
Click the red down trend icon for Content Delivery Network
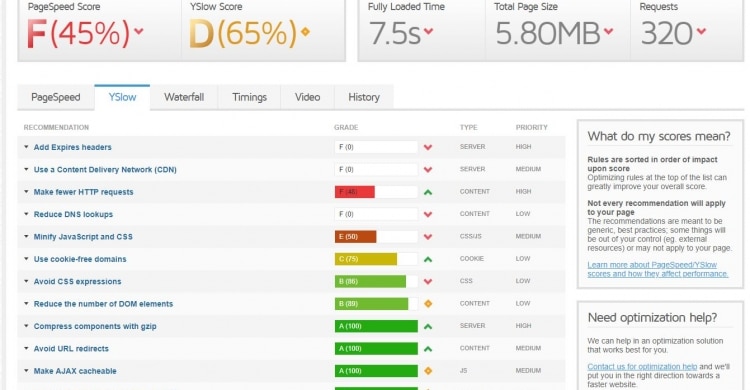[428, 170]
